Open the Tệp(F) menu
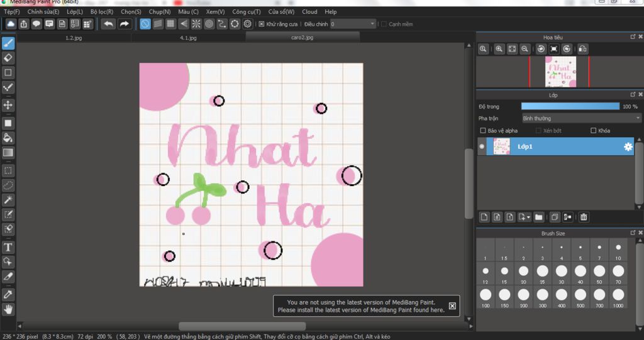The height and width of the screenshot is (340, 644). pos(12,12)
